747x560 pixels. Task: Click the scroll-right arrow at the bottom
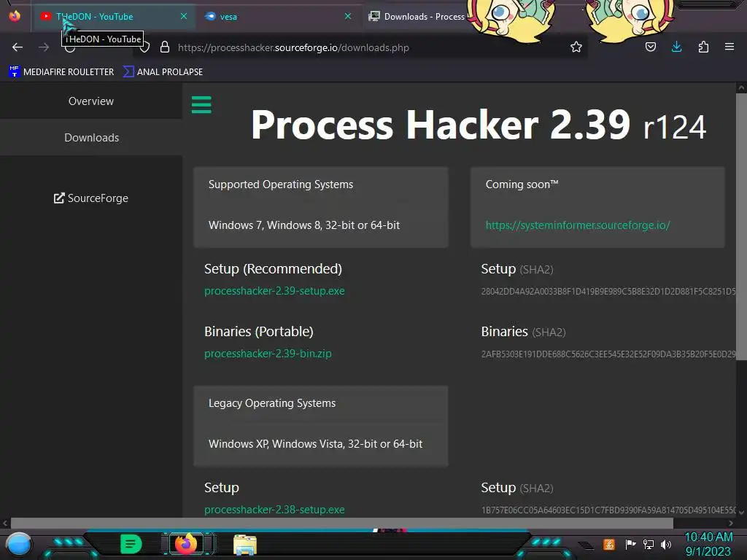click(x=731, y=523)
